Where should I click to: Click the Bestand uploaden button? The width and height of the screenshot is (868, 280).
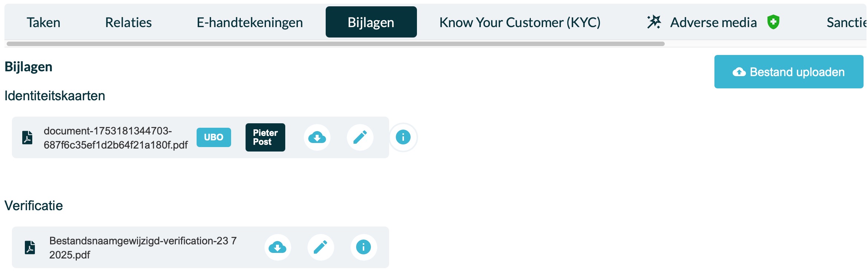(x=789, y=72)
